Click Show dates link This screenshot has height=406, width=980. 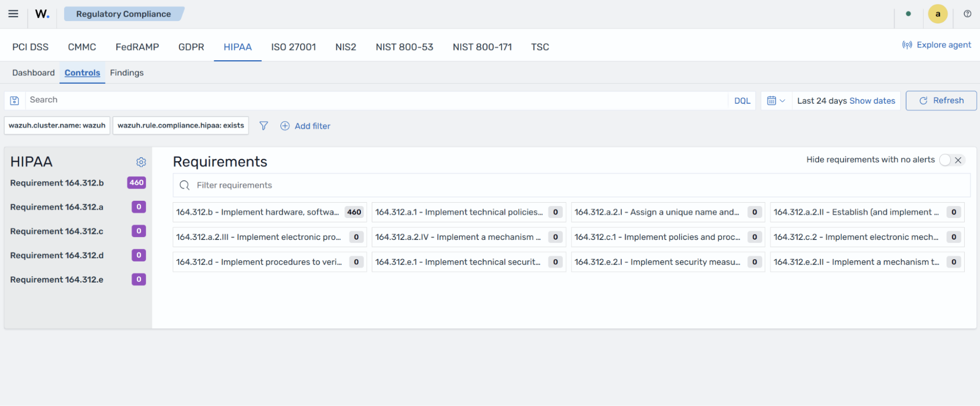tap(872, 101)
